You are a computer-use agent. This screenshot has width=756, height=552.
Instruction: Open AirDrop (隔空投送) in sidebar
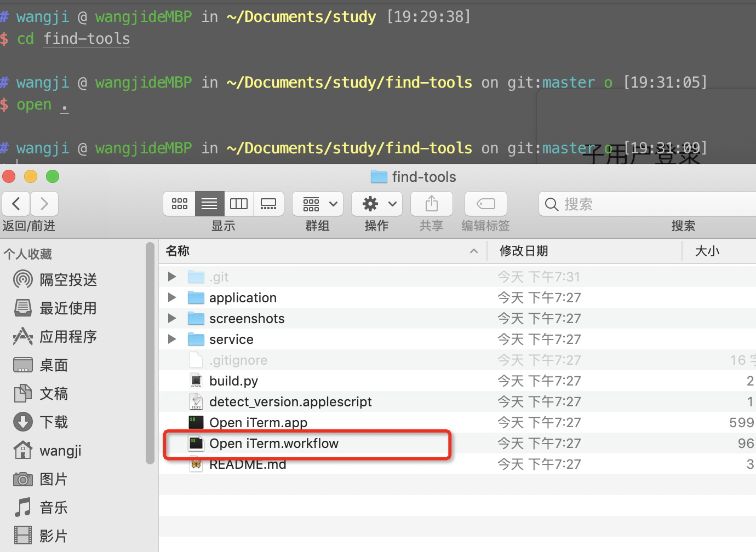point(55,280)
